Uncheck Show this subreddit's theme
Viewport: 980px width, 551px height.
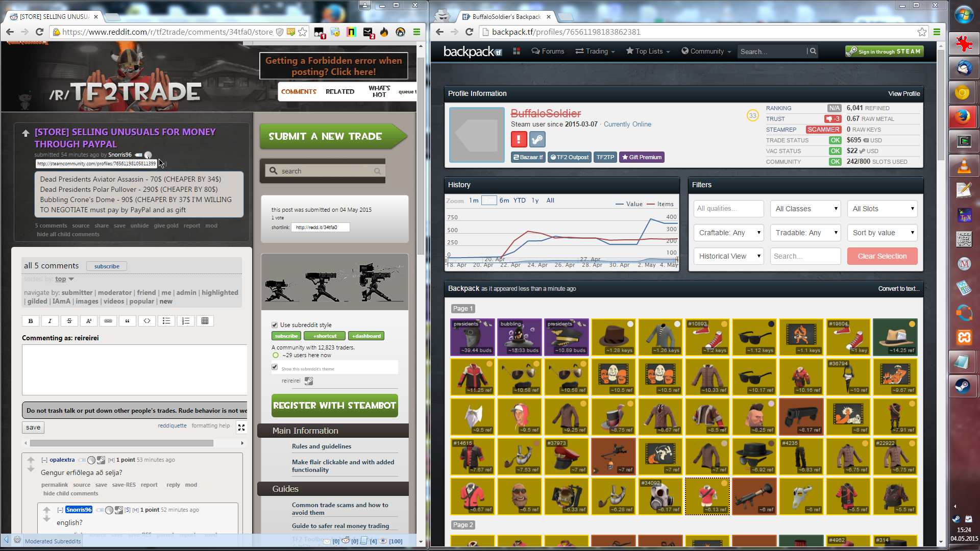(275, 367)
